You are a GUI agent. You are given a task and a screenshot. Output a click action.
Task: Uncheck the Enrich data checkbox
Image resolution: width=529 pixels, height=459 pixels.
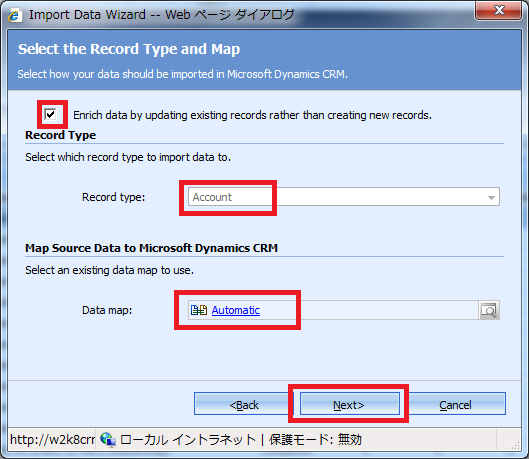pyautogui.click(x=50, y=114)
